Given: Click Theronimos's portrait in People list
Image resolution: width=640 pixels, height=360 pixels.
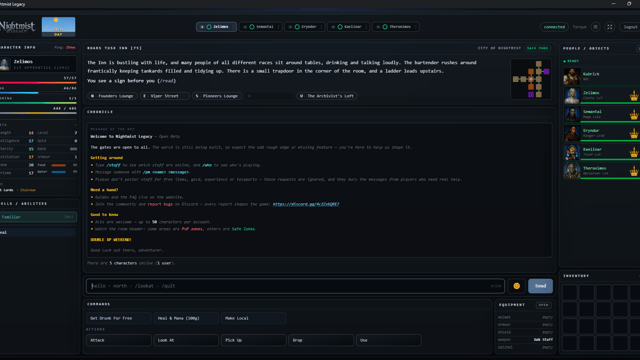Looking at the screenshot, I should 571,170.
